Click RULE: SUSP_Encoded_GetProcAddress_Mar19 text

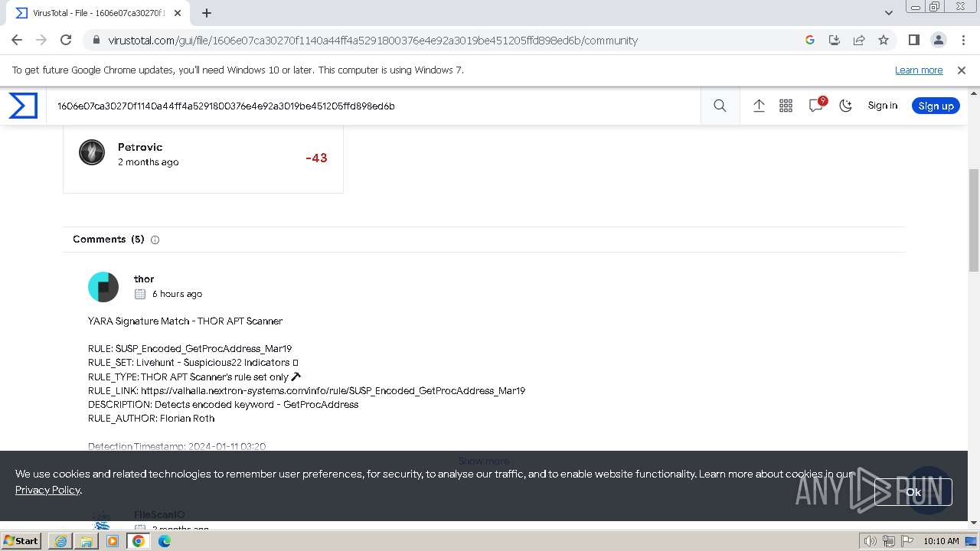pos(190,348)
